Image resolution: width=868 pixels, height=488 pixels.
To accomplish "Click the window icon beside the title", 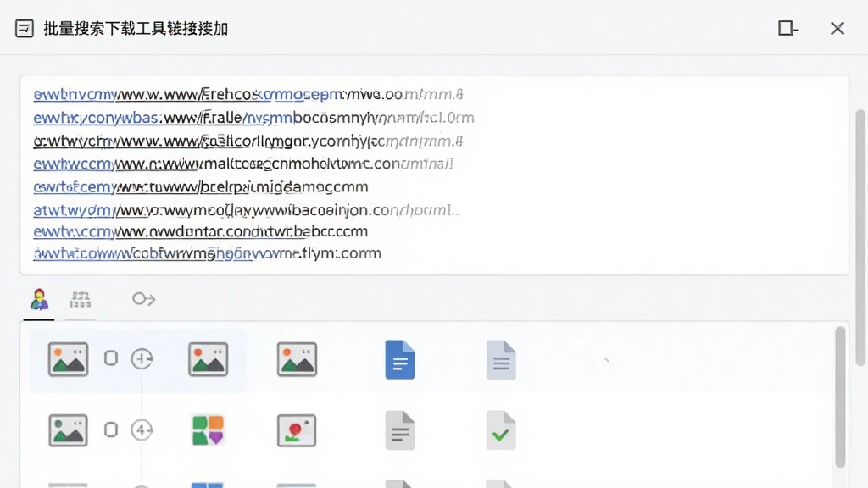I will (x=25, y=28).
